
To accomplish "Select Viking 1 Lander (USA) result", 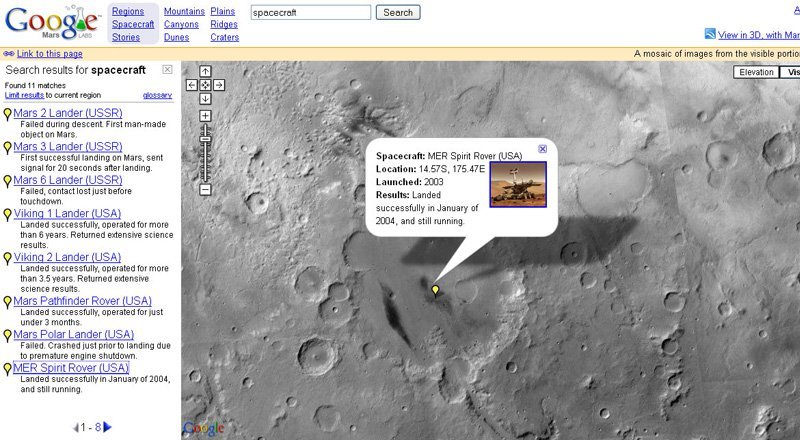I will tap(67, 214).
